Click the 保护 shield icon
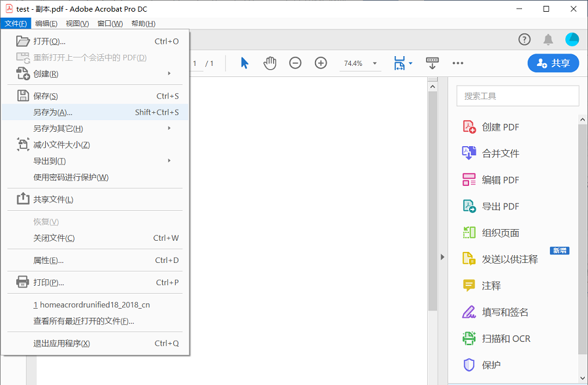The image size is (588, 385). click(x=468, y=365)
